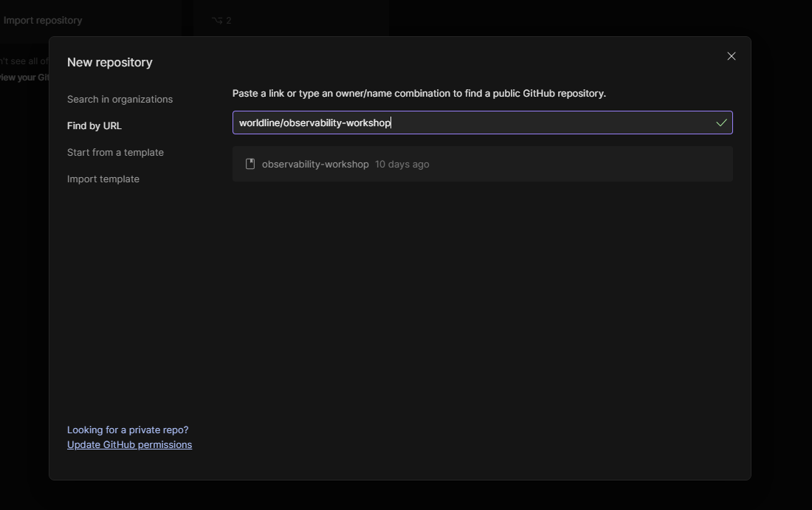This screenshot has height=510, width=812.
Task: Click the branch count icon in background
Action: pyautogui.click(x=217, y=21)
